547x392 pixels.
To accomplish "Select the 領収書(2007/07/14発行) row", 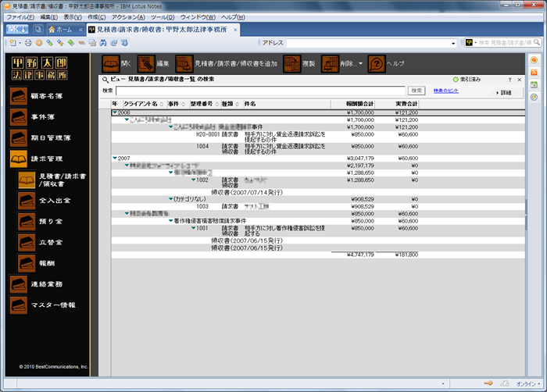I will pyautogui.click(x=318, y=192).
